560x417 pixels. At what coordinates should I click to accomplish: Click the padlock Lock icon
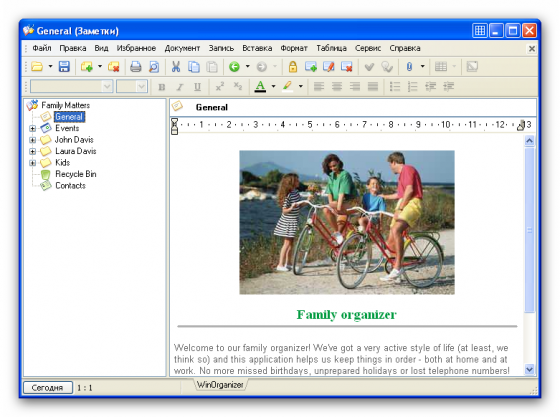tap(293, 67)
